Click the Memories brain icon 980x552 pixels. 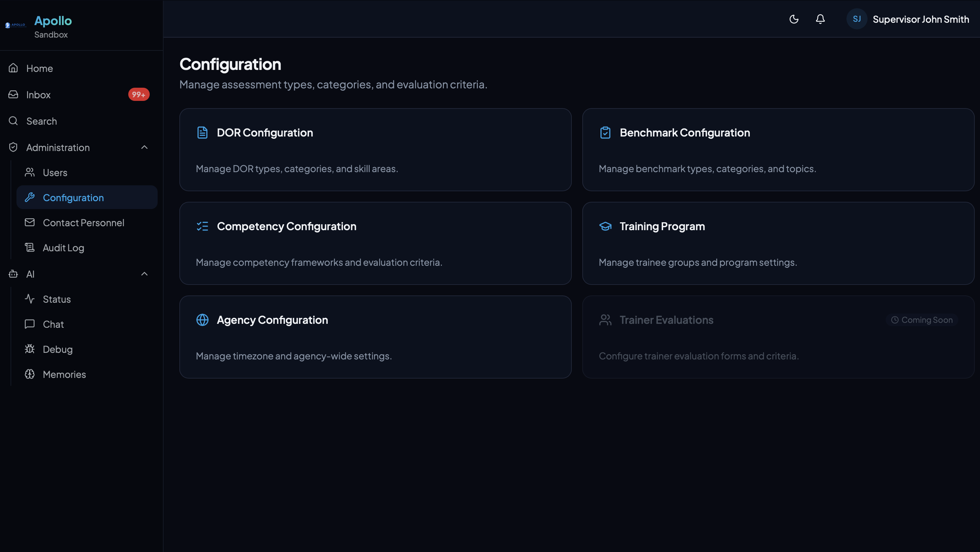pyautogui.click(x=30, y=374)
